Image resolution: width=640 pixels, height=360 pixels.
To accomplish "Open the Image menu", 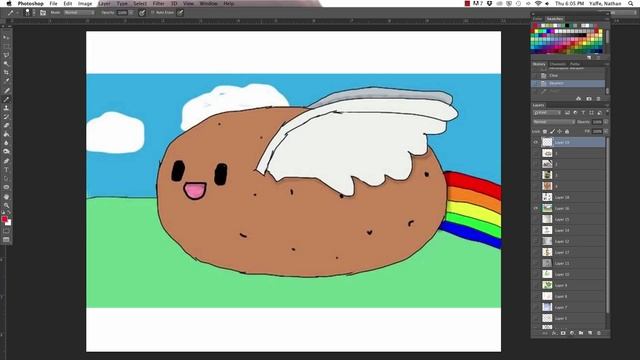I will (85, 3).
